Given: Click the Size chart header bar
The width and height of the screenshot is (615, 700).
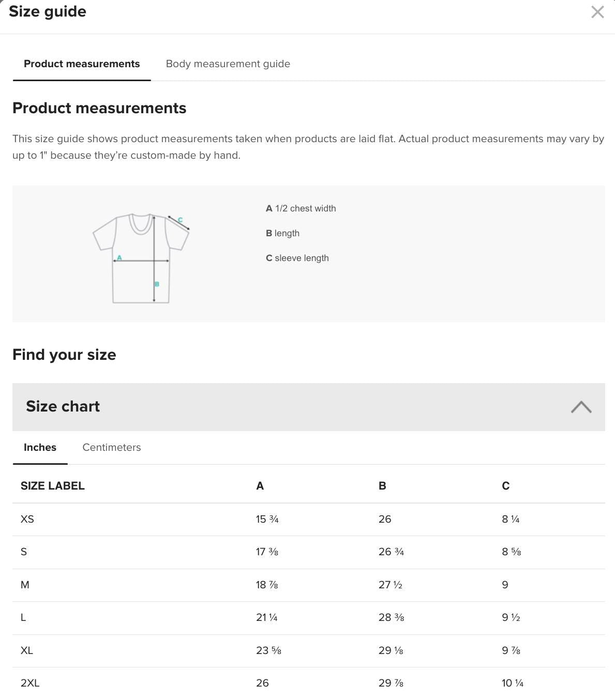Looking at the screenshot, I should click(290, 407).
